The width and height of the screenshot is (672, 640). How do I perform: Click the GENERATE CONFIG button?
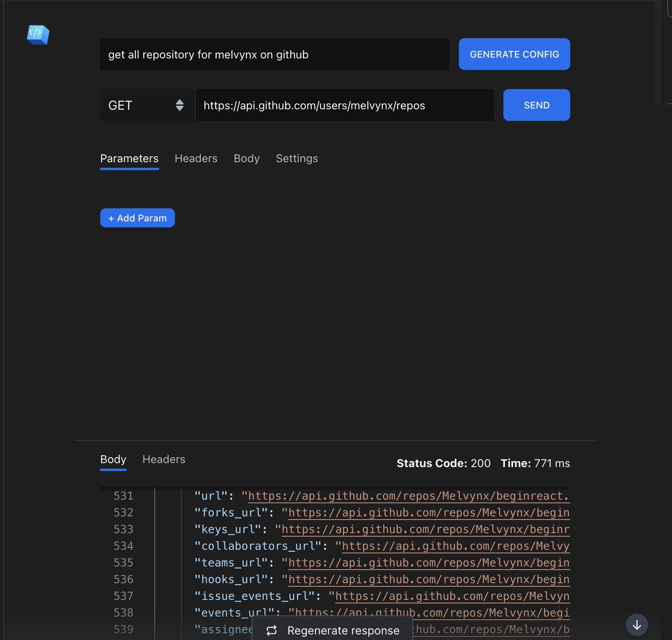pos(514,54)
